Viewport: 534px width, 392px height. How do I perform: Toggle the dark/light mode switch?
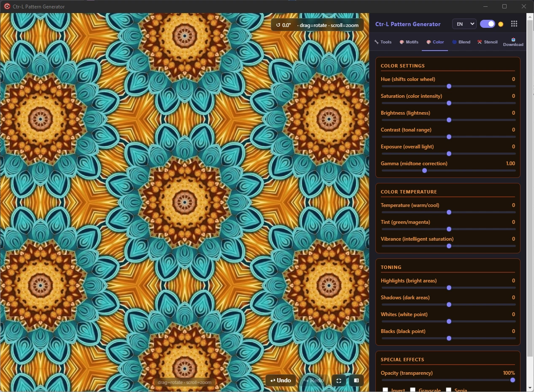488,24
